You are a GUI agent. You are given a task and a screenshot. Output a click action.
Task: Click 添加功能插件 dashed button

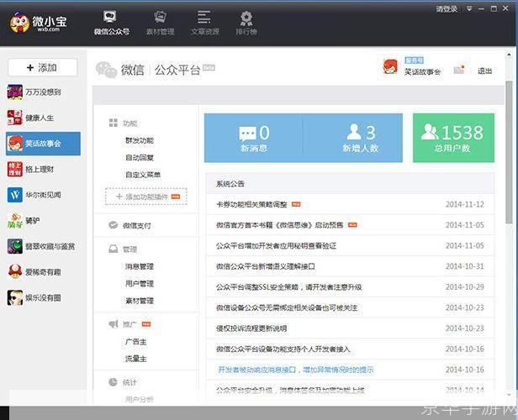[146, 197]
